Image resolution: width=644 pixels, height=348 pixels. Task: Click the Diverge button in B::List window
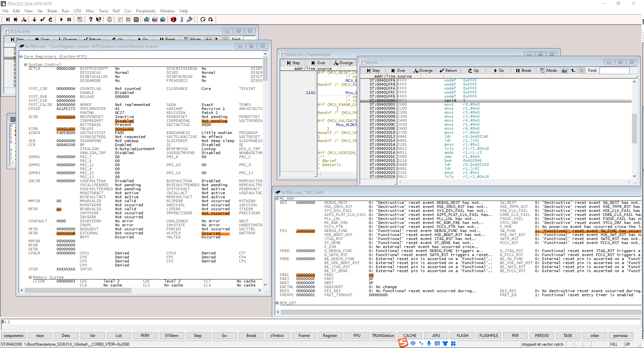[x=423, y=71]
